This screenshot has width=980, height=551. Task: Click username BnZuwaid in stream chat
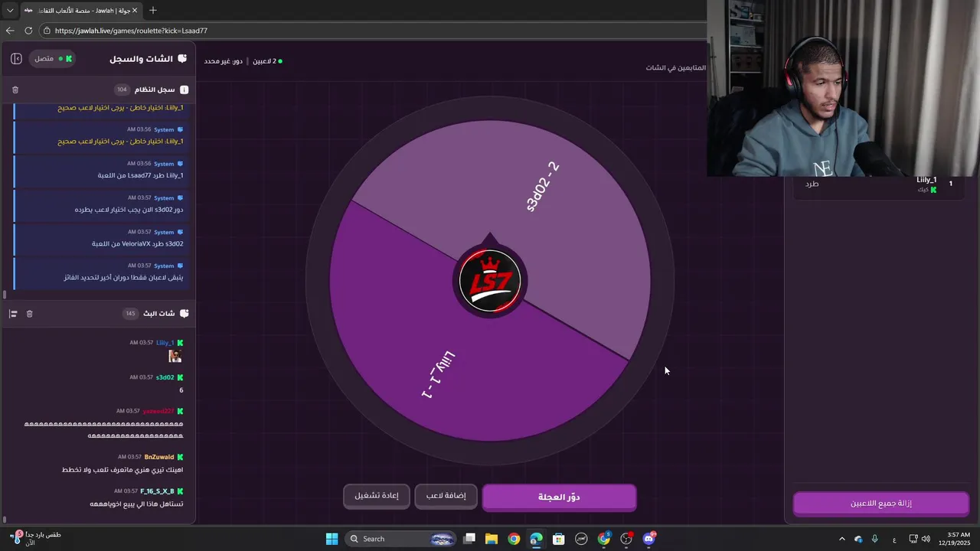[159, 457]
